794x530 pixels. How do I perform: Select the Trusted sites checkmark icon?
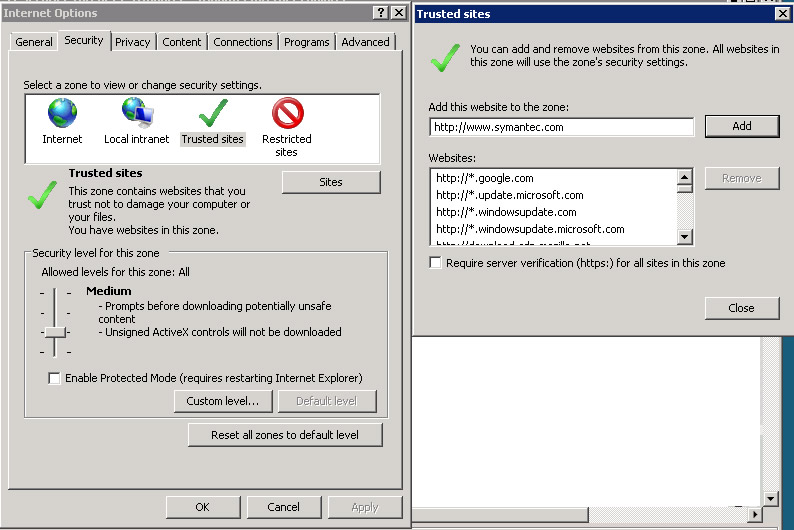point(212,113)
